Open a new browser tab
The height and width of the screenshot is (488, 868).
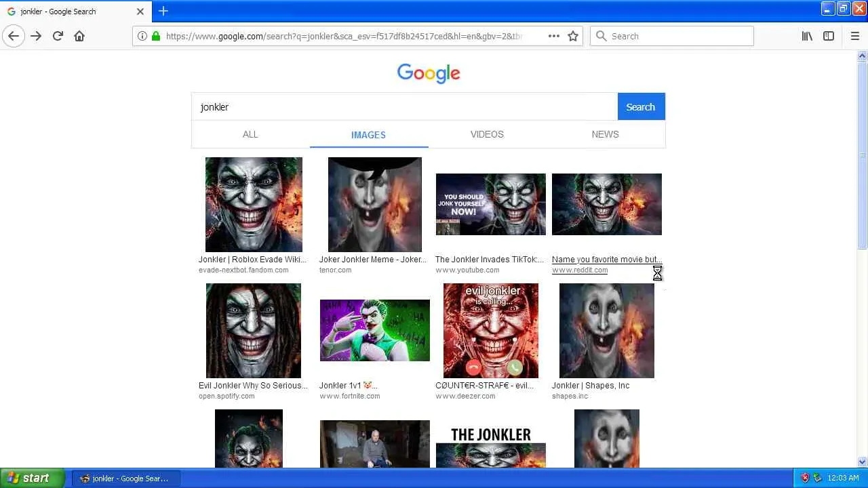pyautogui.click(x=163, y=11)
